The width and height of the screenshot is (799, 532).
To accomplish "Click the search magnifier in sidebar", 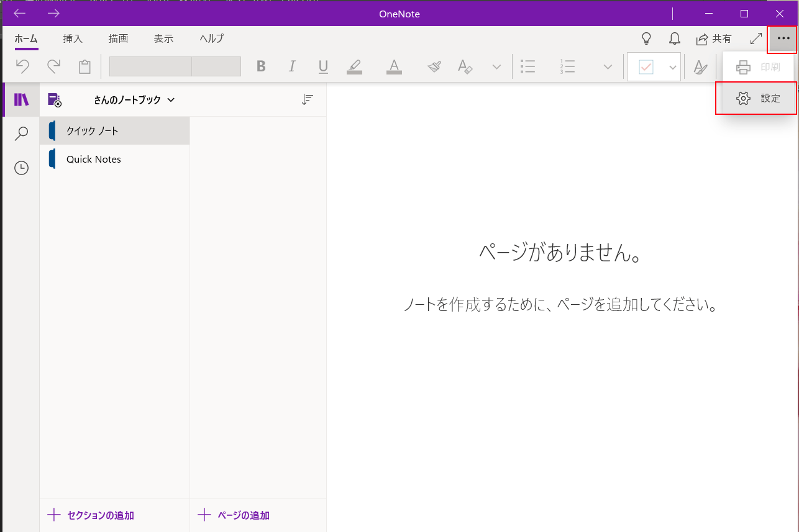I will 21,133.
